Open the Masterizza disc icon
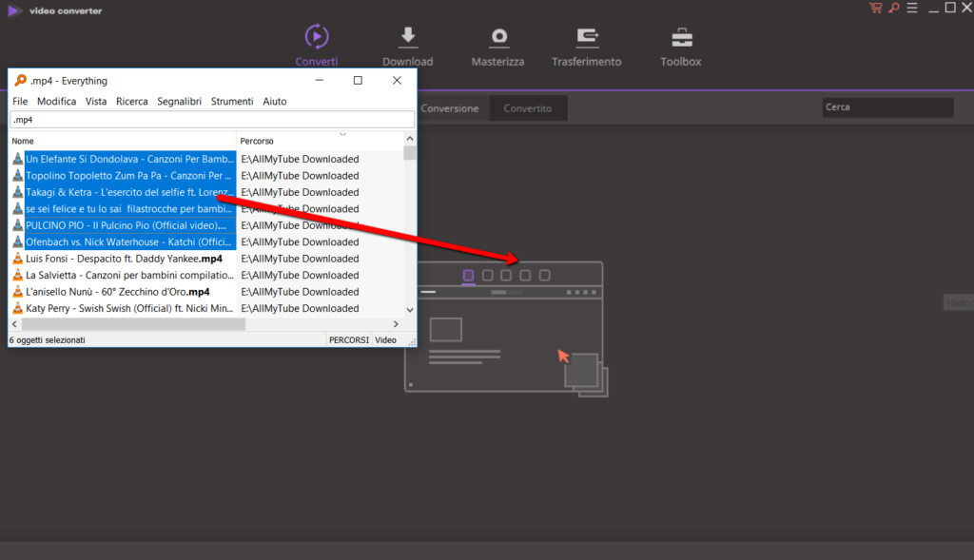The image size is (974, 560). [498, 37]
